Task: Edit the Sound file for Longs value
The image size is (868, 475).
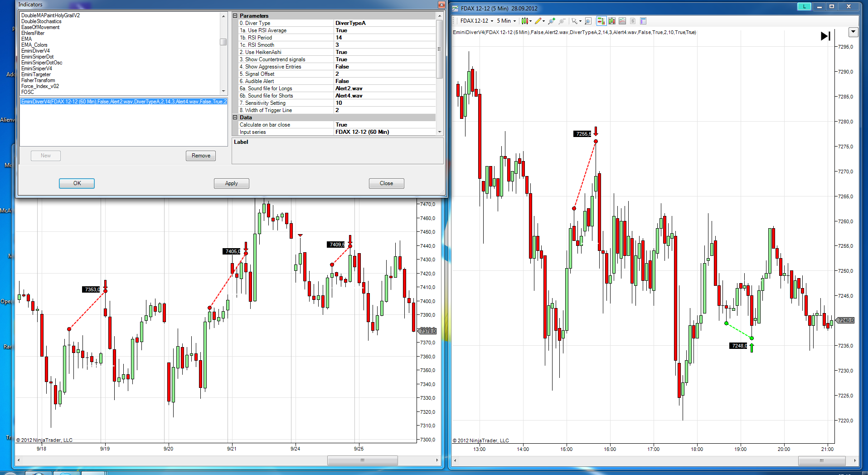Action: [385, 88]
